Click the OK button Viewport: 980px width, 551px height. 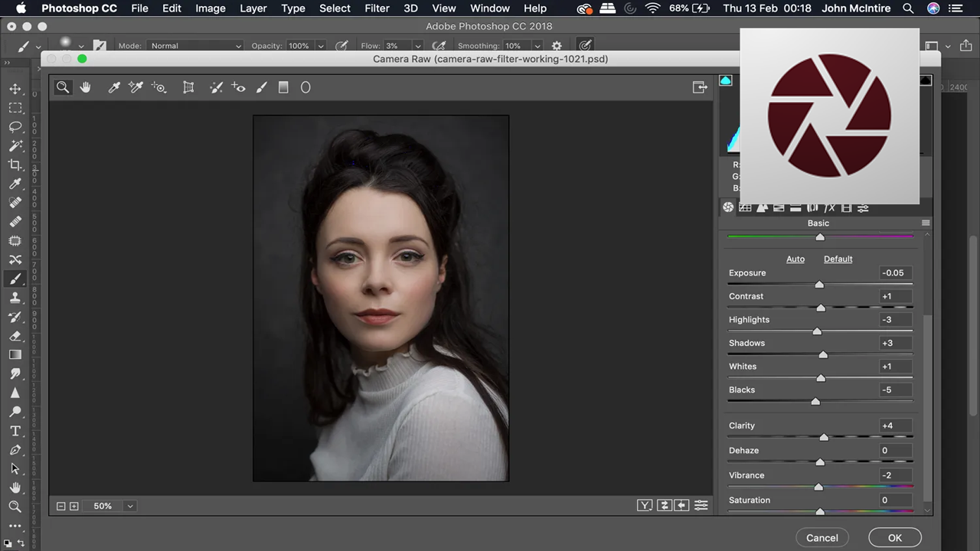tap(894, 538)
